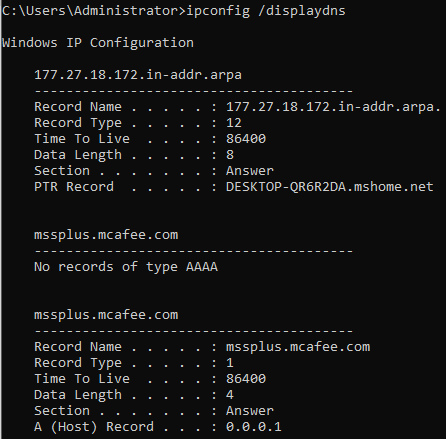This screenshot has height=439, width=446.
Task: Click the No records of type AAAA line
Action: pyautogui.click(x=126, y=267)
